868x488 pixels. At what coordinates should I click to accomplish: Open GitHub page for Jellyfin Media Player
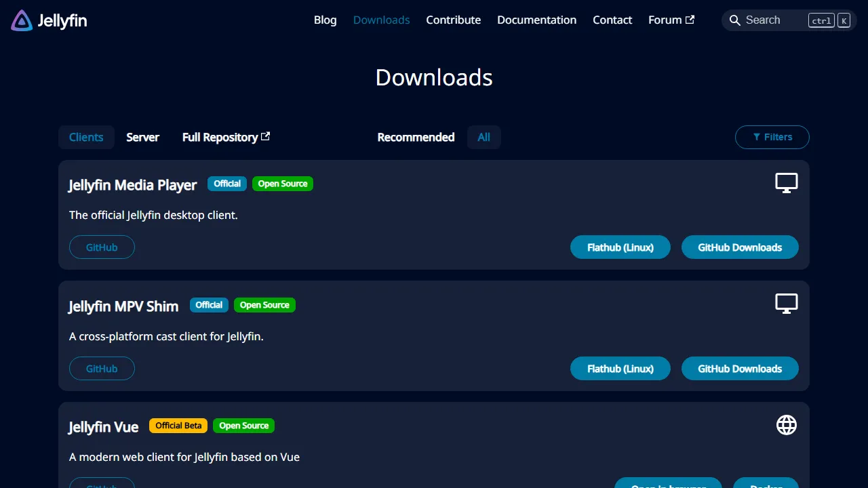pyautogui.click(x=102, y=247)
